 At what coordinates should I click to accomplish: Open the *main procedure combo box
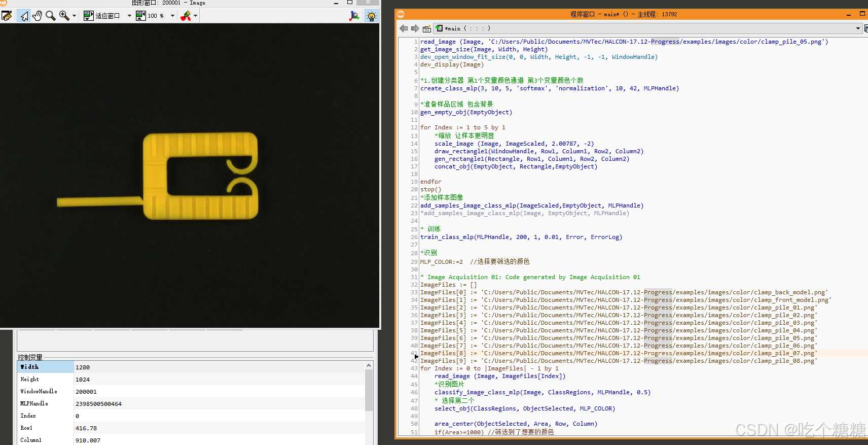[x=647, y=28]
